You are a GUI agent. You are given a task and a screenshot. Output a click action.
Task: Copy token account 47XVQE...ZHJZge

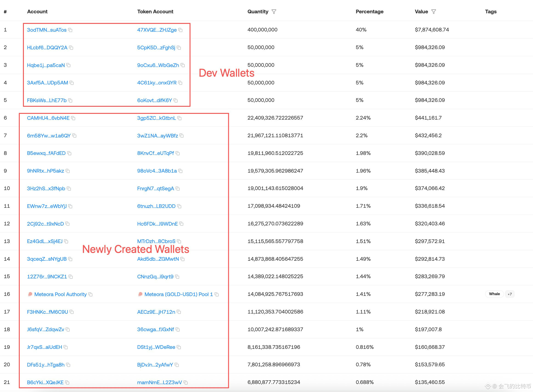tap(180, 30)
